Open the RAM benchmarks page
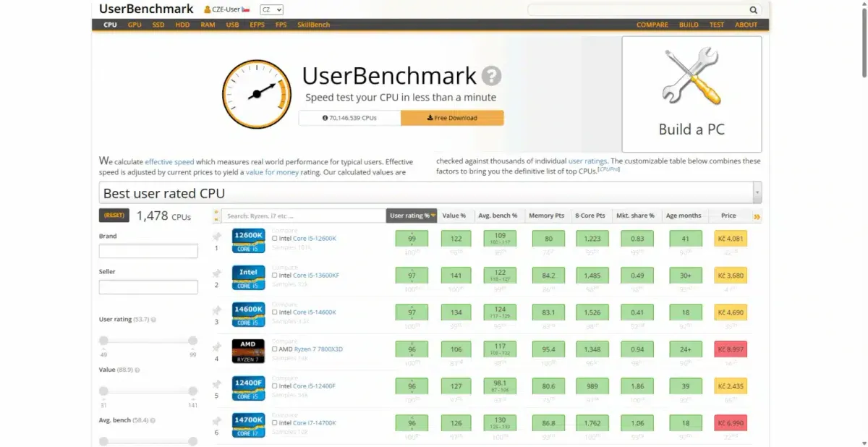This screenshot has height=447, width=868. pyautogui.click(x=208, y=24)
